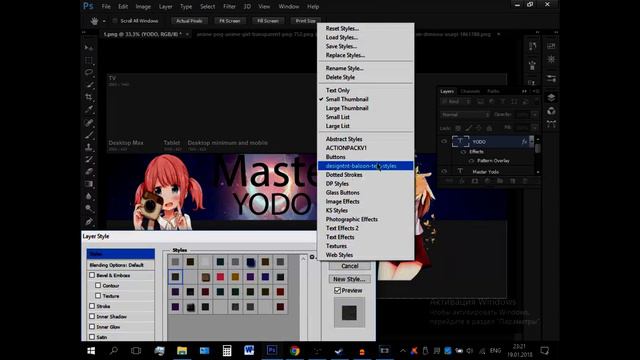The image size is (640, 360).
Task: Switch to the Channels tab
Action: point(470,91)
